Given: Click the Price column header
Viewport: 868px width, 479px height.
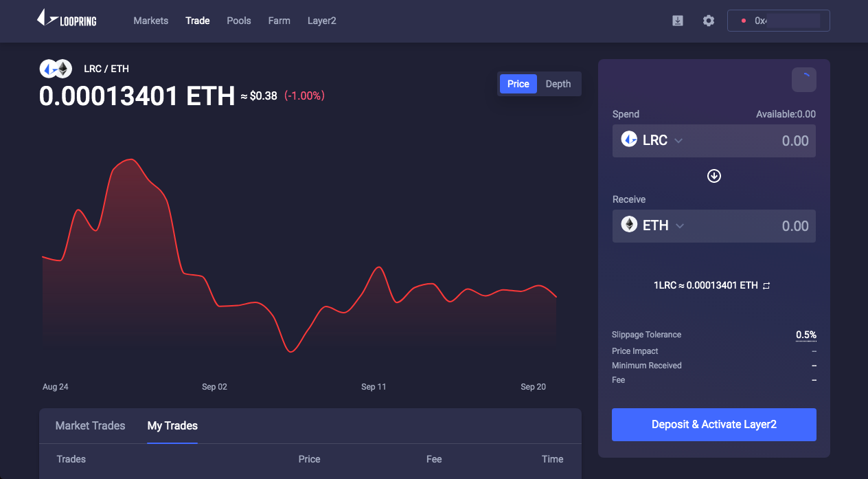Looking at the screenshot, I should (x=309, y=459).
